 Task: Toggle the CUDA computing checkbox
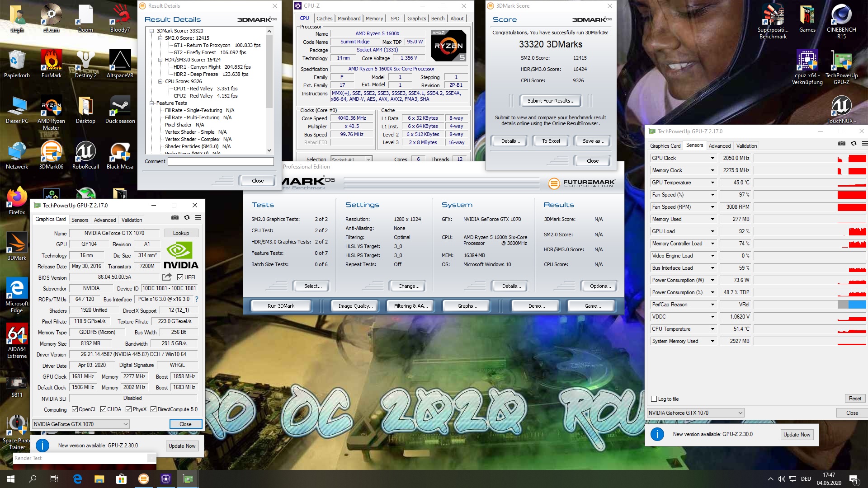(103, 409)
